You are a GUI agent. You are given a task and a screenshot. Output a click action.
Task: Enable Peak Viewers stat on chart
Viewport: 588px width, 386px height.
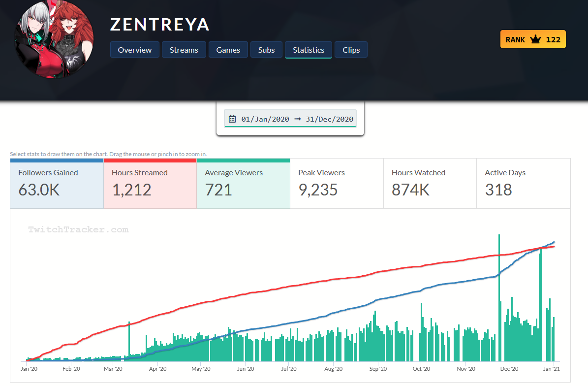click(337, 184)
